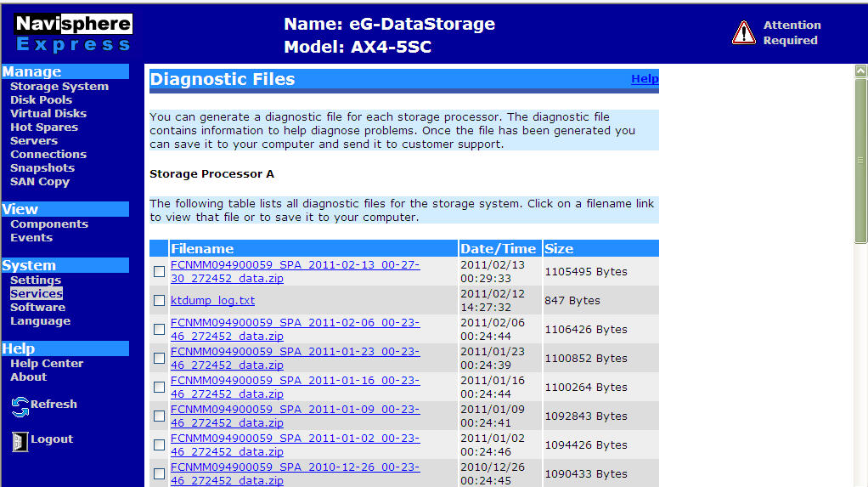Select the 2011-01-02 data.zip checkbox
This screenshot has width=868, height=487.
click(x=160, y=445)
